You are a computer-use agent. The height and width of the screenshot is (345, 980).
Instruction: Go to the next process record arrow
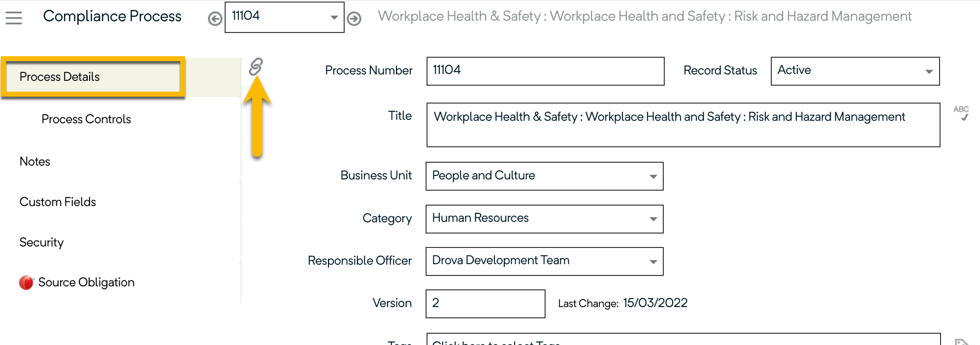click(354, 19)
